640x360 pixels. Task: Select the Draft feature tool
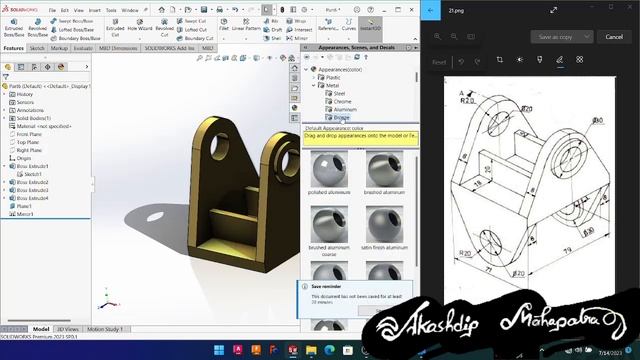click(x=273, y=29)
